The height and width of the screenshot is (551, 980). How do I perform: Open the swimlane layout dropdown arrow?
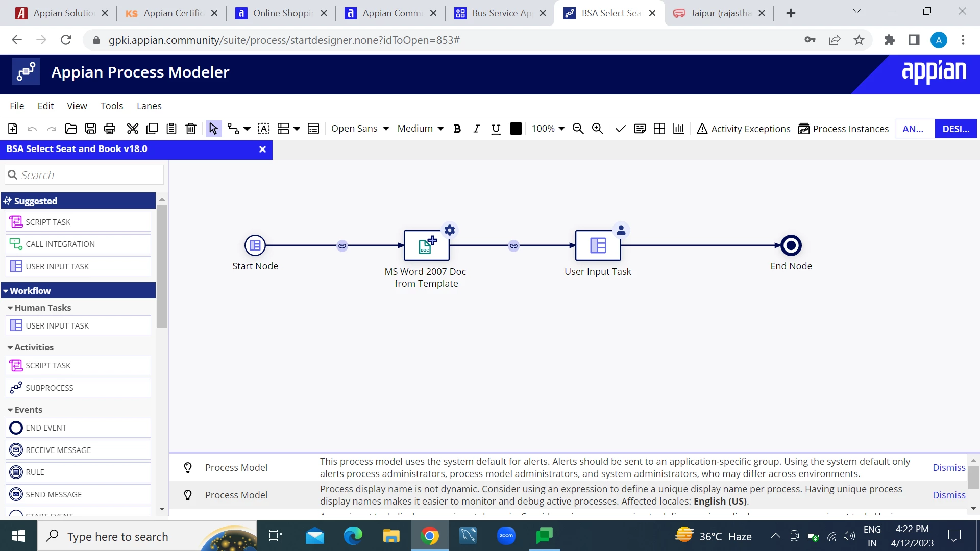click(x=297, y=129)
